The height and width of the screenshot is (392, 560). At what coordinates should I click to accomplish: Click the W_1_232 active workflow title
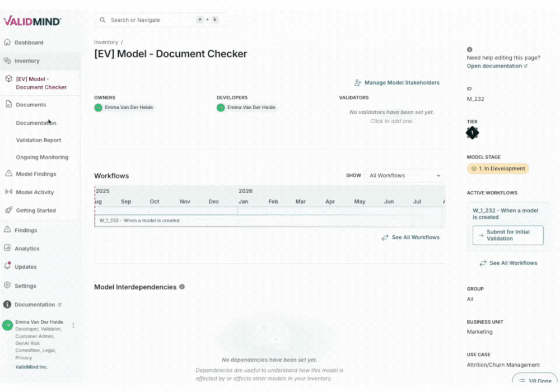coord(505,213)
